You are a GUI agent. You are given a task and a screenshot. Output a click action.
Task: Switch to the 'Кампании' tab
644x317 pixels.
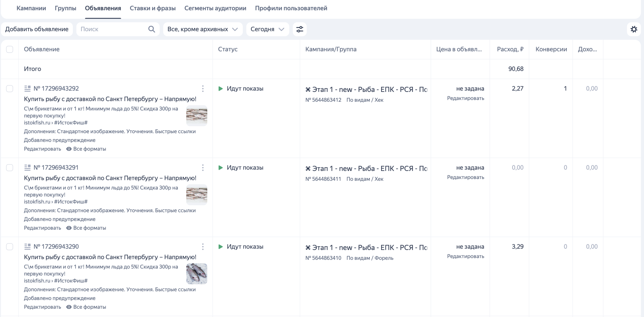31,8
